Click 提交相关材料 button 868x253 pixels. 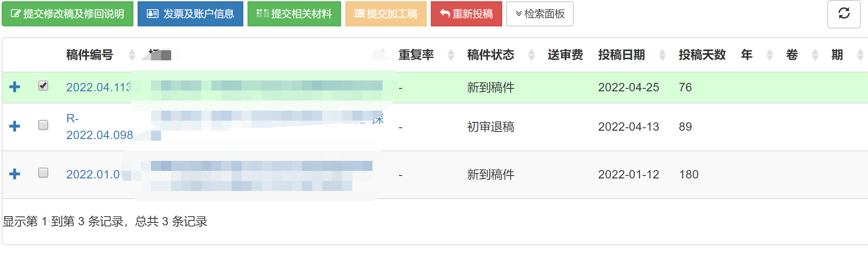point(294,14)
